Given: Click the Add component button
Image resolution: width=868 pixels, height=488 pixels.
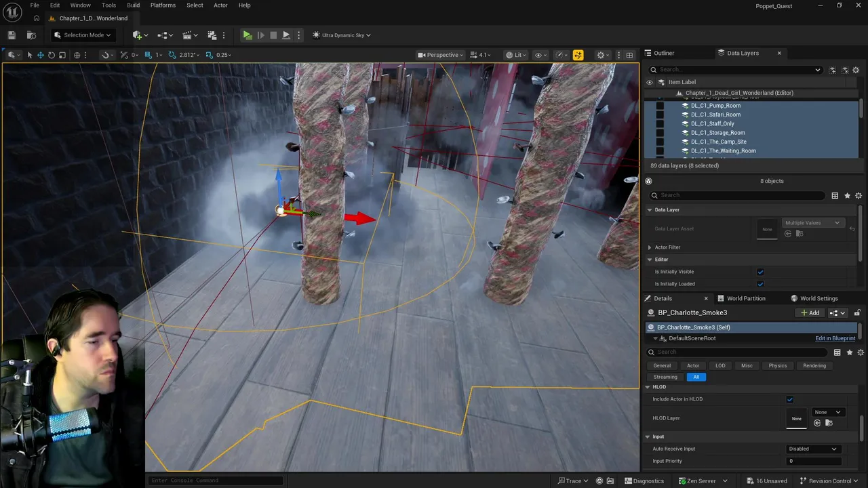Looking at the screenshot, I should (x=810, y=312).
